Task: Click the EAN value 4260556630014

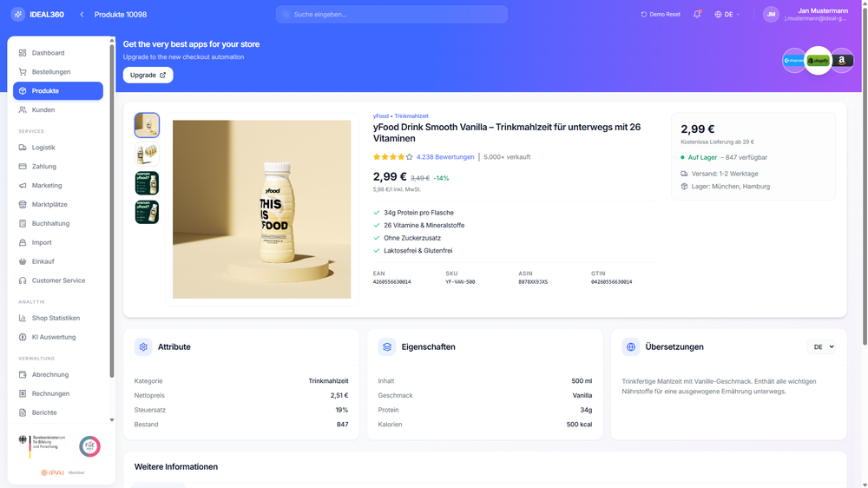Action: (x=392, y=282)
